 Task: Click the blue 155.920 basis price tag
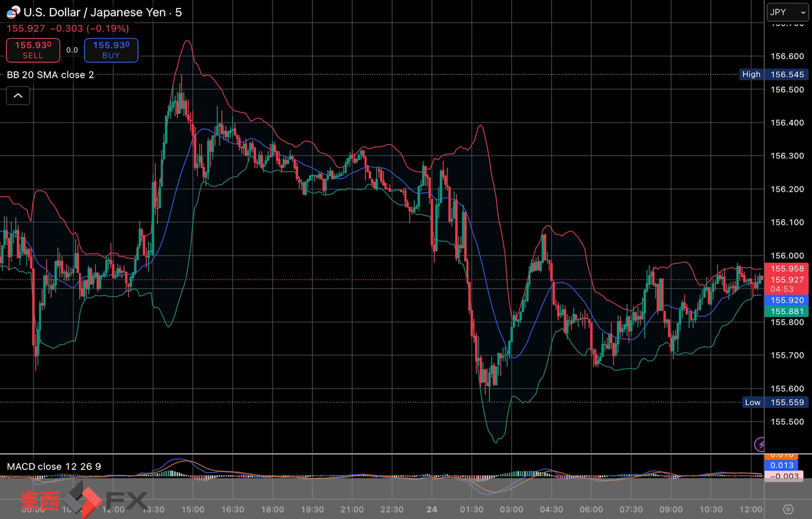[786, 300]
